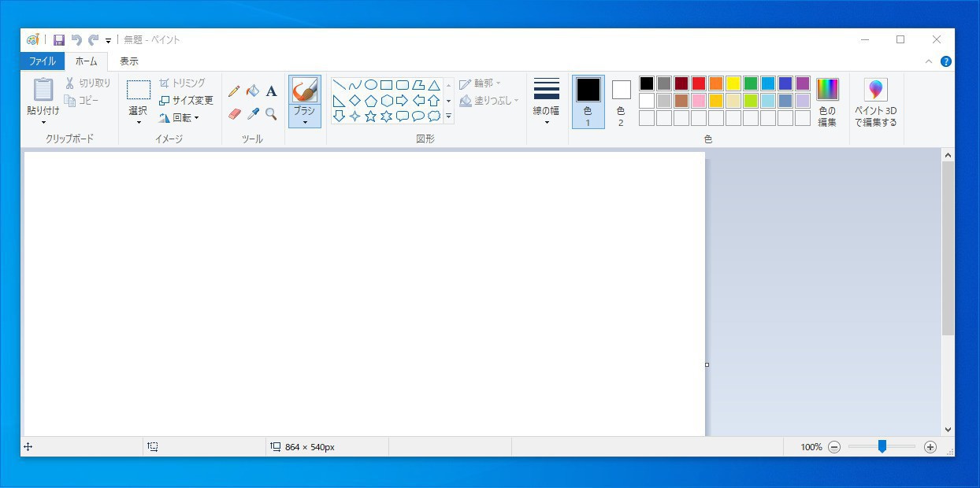Select the Pentagon shape

(x=370, y=101)
